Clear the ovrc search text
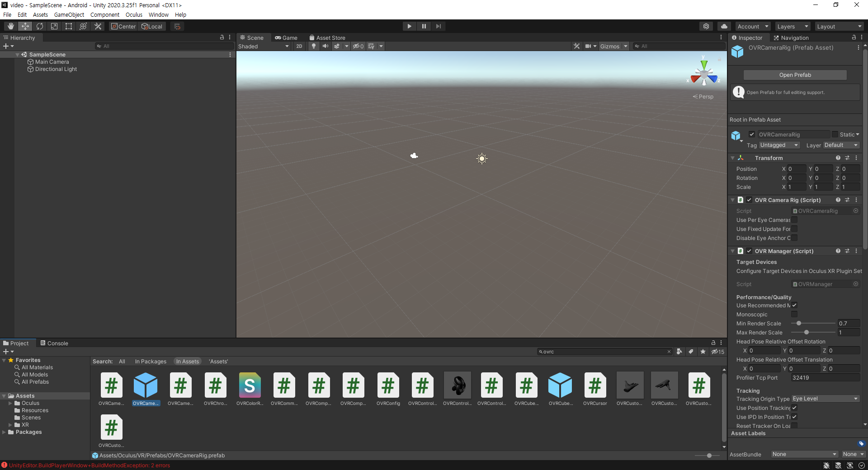 pos(669,352)
